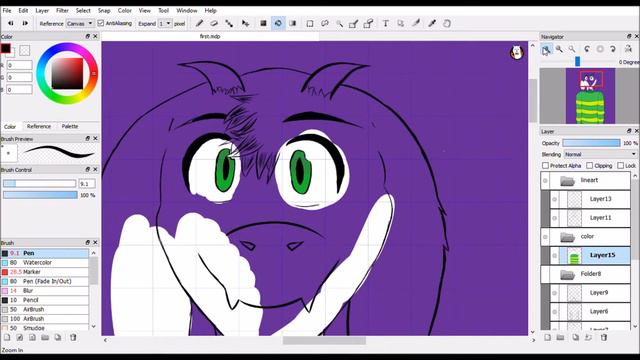
Task: Select the Eyedropper tool icon
Action: point(432,23)
